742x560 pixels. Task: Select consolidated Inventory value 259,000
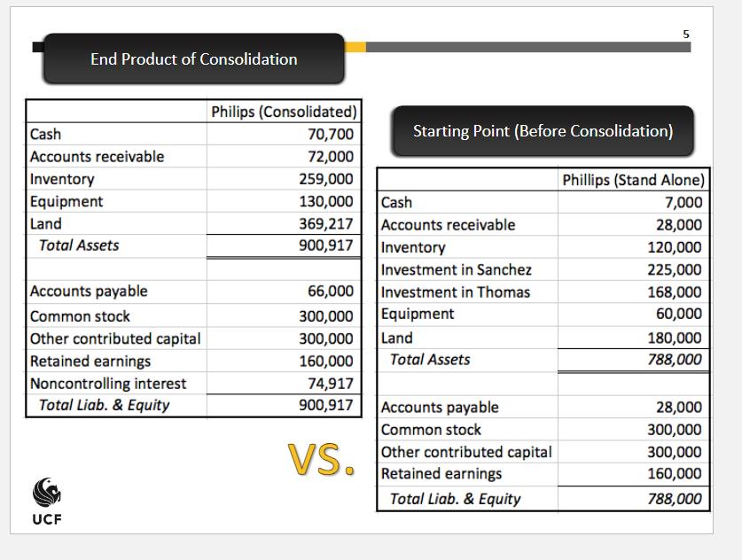[x=325, y=179]
